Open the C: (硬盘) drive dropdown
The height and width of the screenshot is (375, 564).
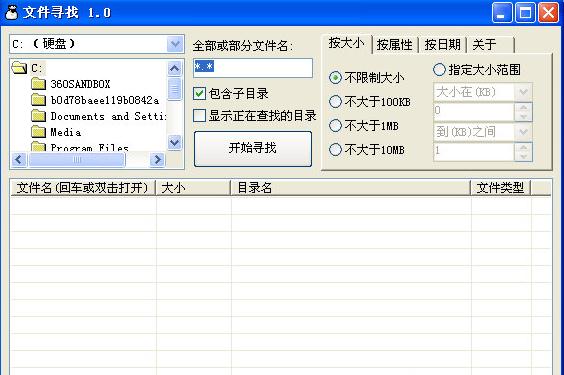tap(175, 44)
